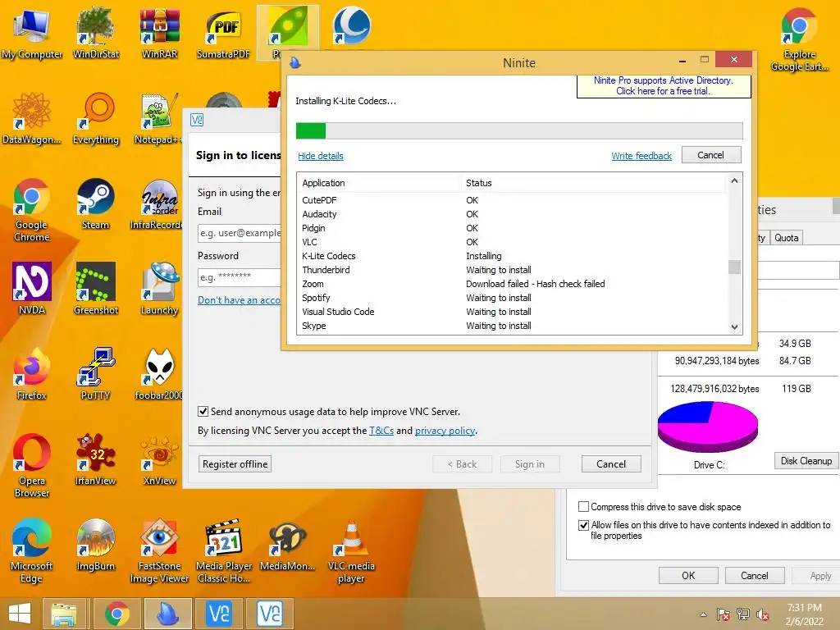The height and width of the screenshot is (630, 840).
Task: Select the DataWagon desktop icon
Action: pyautogui.click(x=32, y=118)
